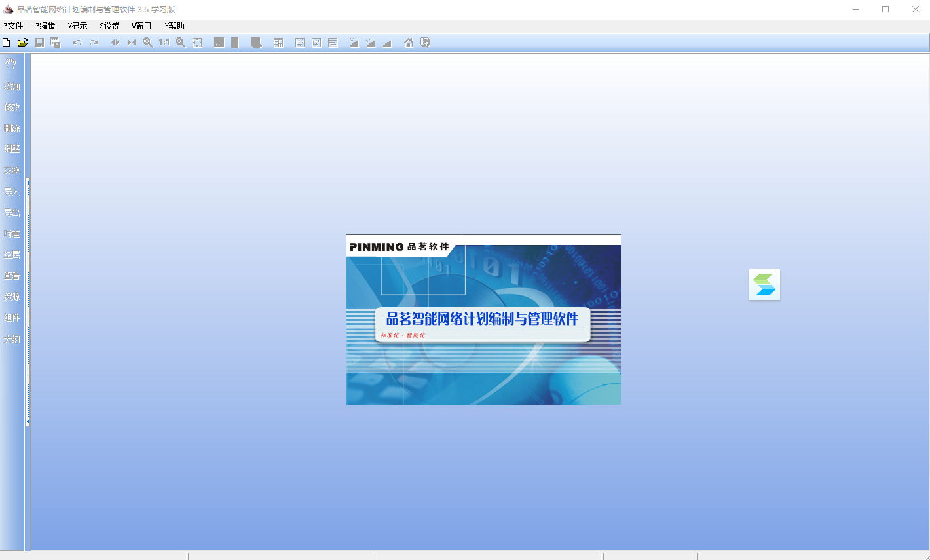Click the save-all multiple diskettes icon

(56, 43)
